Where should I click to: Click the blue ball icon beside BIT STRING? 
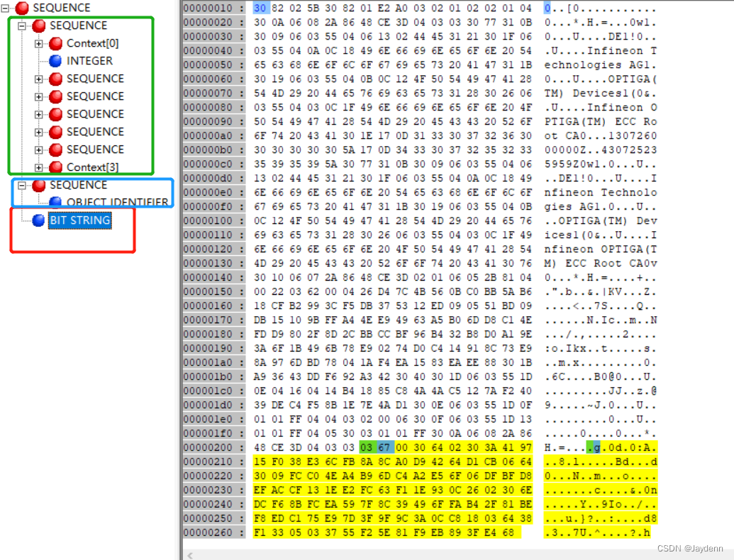click(39, 220)
